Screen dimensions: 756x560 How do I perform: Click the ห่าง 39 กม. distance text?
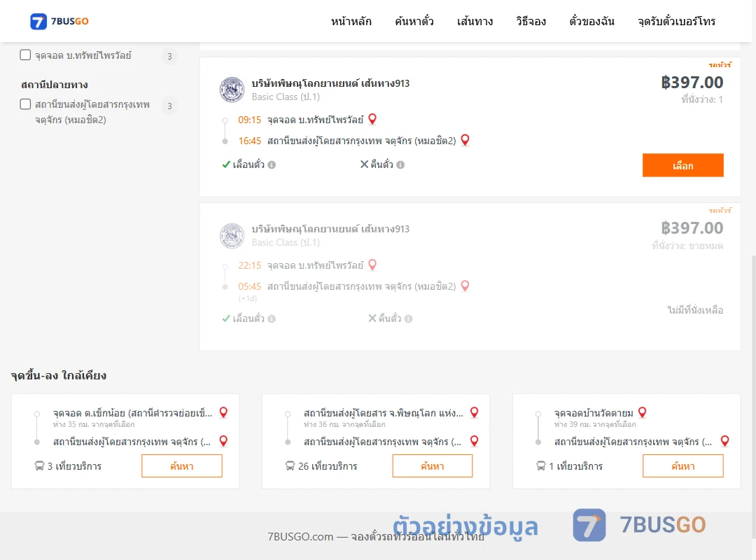coord(595,424)
